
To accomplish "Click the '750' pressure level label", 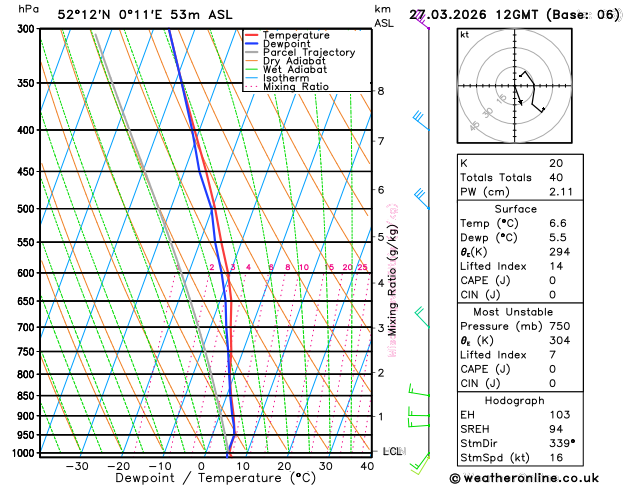I will pyautogui.click(x=28, y=352).
